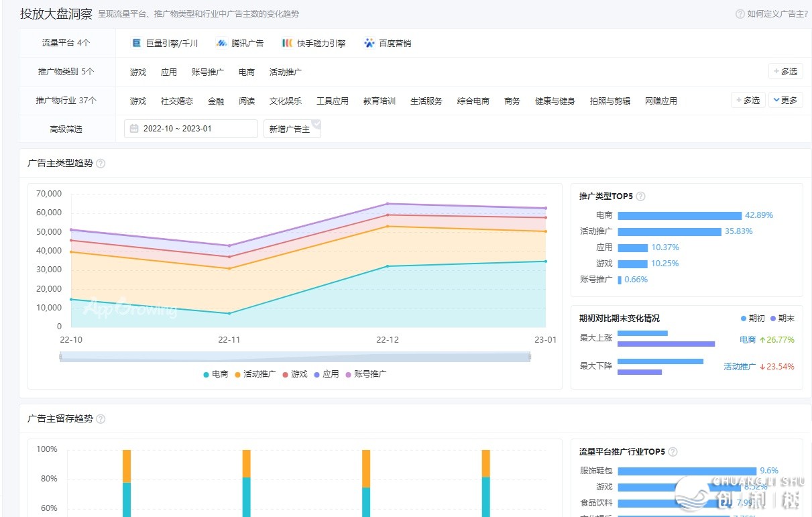Click 电商 link in 最大上涨 row
The width and height of the screenshot is (812, 517).
(x=748, y=340)
